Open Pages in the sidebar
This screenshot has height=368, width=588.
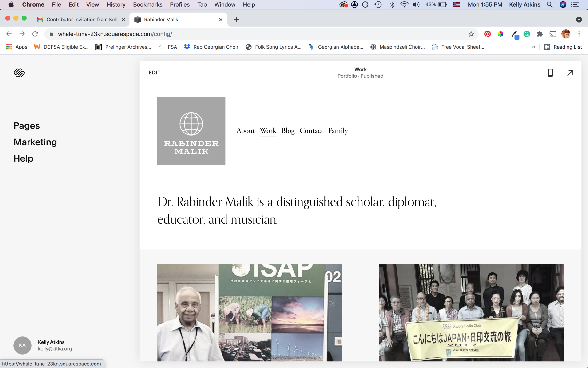pyautogui.click(x=27, y=125)
